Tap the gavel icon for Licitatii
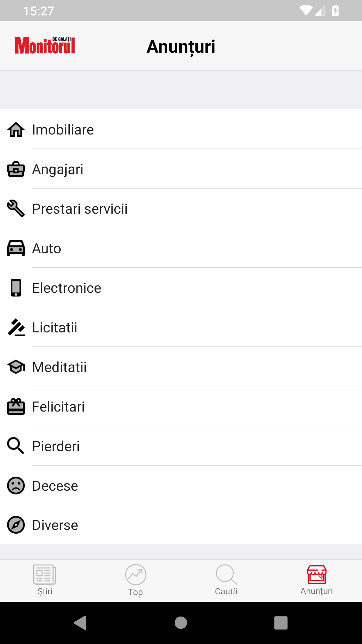362x644 pixels. tap(16, 327)
